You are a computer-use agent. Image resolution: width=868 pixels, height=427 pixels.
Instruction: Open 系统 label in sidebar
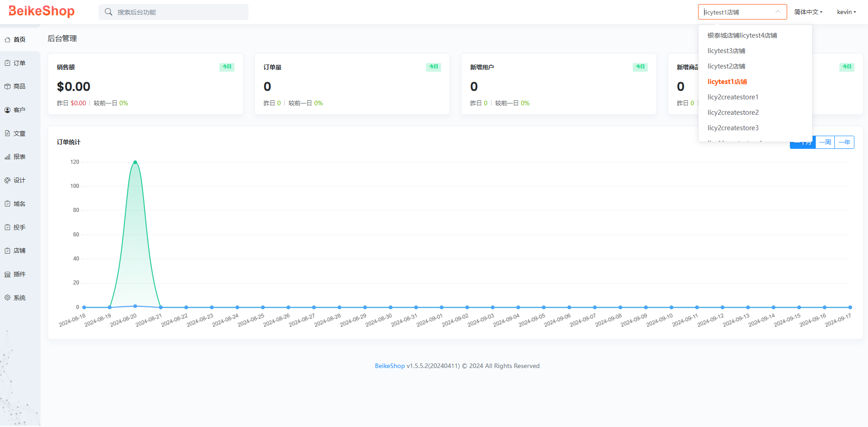tap(20, 298)
